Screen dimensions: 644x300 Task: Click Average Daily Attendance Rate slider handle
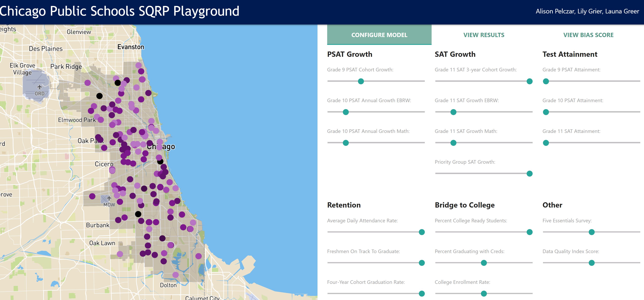tap(422, 232)
